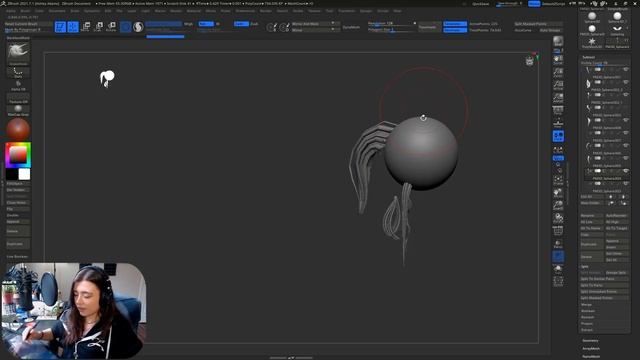Click the Del Other button
The height and width of the screenshot is (360, 640).
tap(616, 253)
